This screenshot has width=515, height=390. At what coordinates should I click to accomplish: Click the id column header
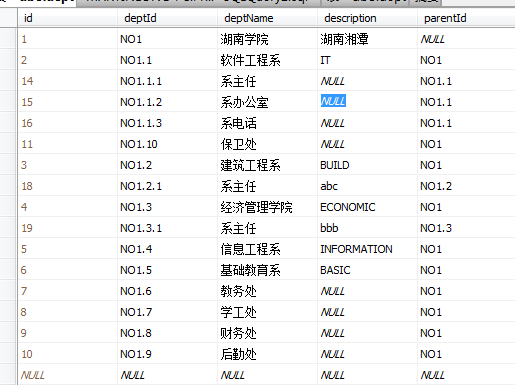click(x=67, y=18)
